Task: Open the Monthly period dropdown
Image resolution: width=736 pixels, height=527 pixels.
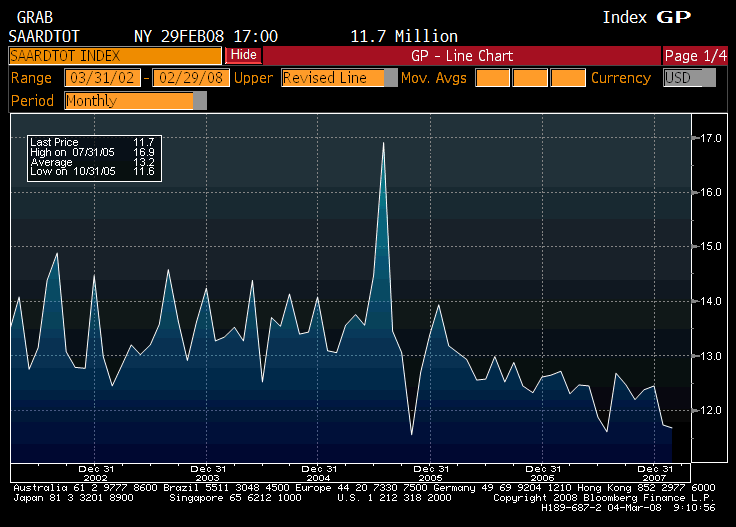Action: 135,101
